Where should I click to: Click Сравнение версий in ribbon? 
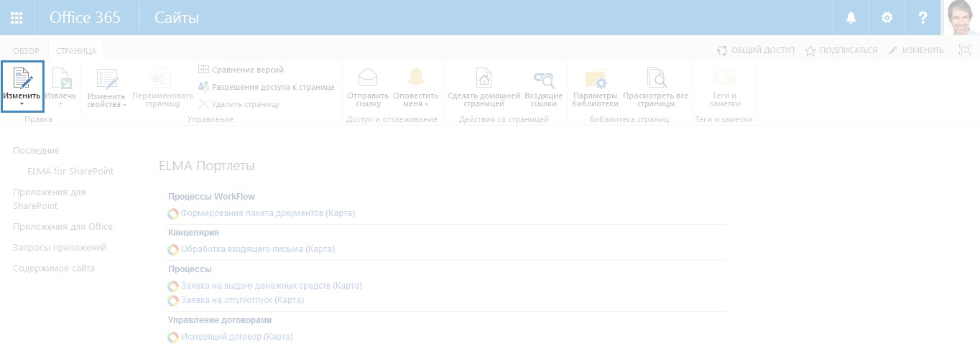241,70
